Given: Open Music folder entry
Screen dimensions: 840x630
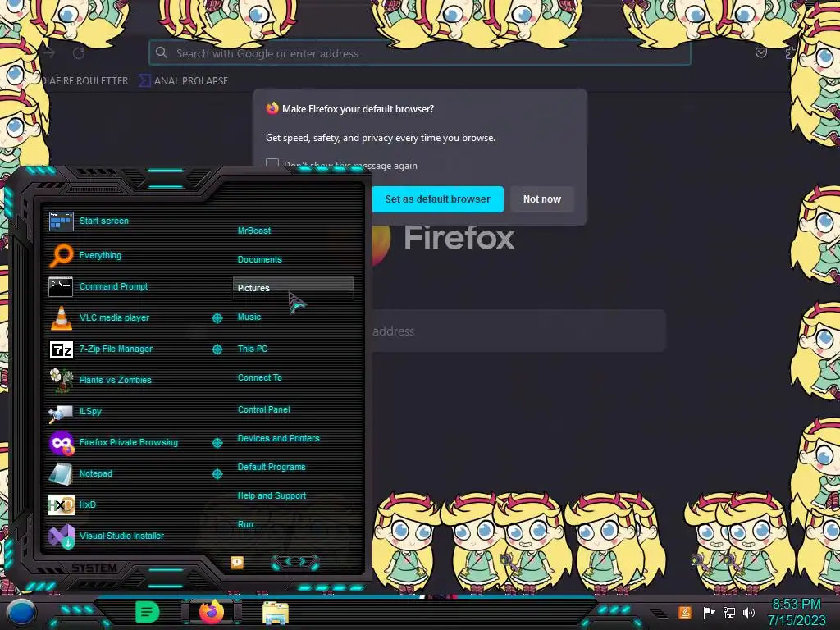Looking at the screenshot, I should tap(249, 317).
